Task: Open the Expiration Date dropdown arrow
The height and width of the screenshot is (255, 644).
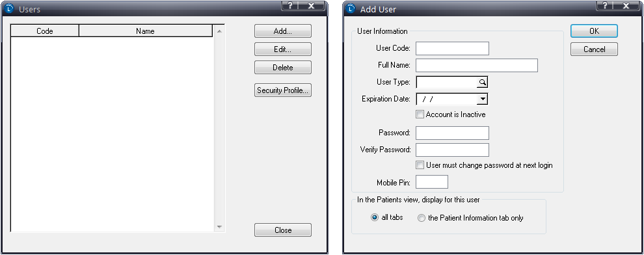Action: 483,99
